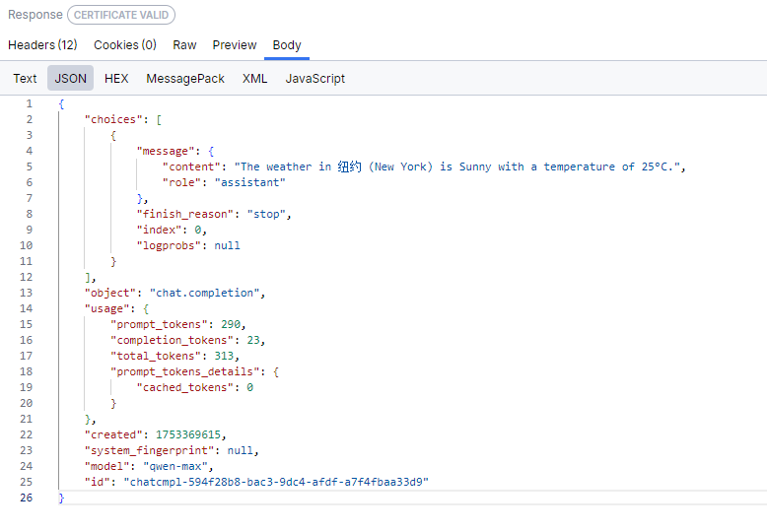This screenshot has height=532, width=767.
Task: Click the value 313
Action: click(x=224, y=356)
